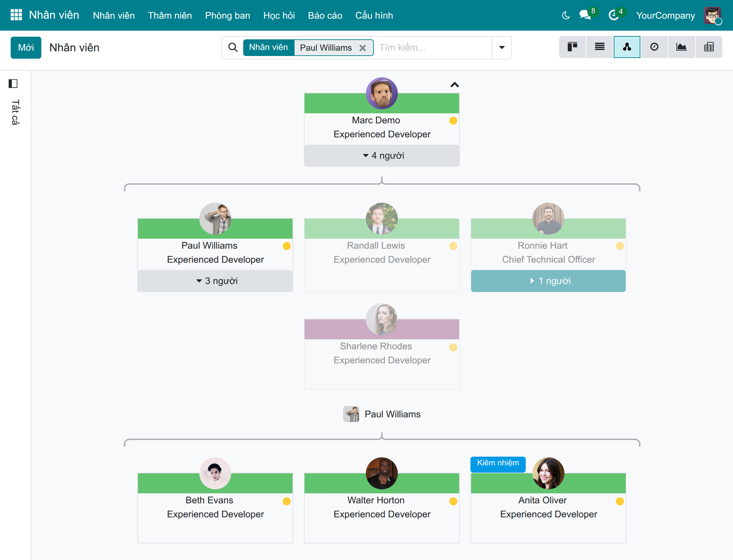Switch to Graph view
Screen dimensions: 733x560
pyautogui.click(x=682, y=47)
